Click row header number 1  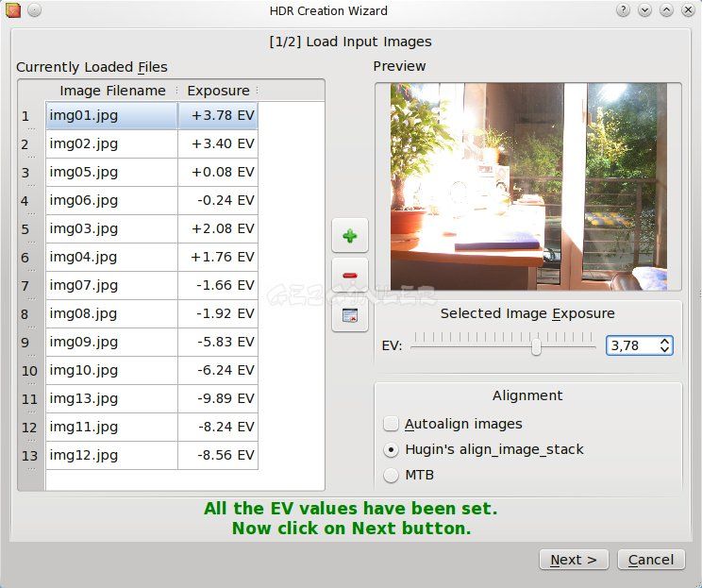click(x=31, y=116)
